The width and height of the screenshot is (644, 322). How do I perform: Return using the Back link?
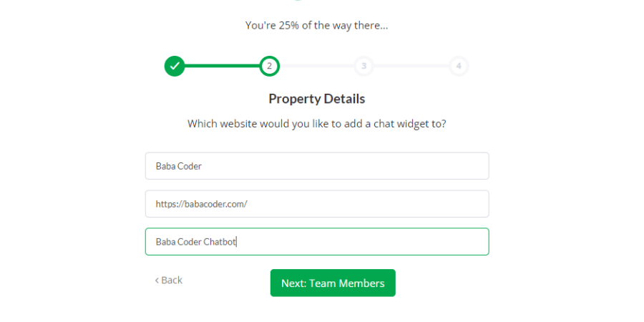[x=168, y=280]
